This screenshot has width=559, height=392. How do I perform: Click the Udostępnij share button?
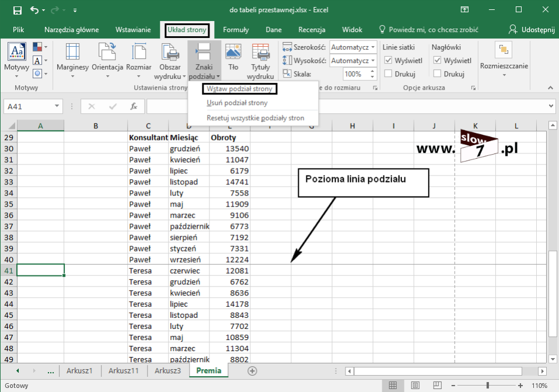[532, 30]
